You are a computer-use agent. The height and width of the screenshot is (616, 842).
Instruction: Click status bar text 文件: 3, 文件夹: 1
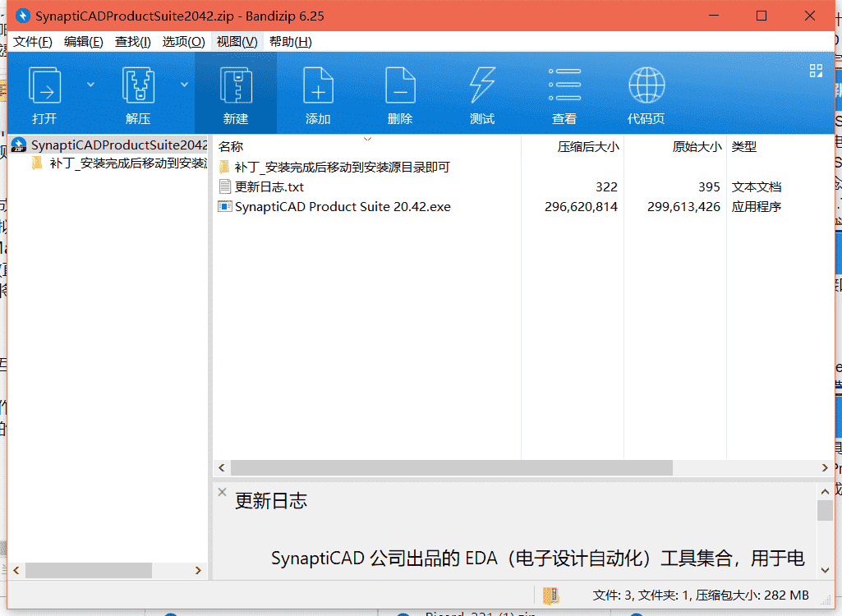tap(642, 595)
